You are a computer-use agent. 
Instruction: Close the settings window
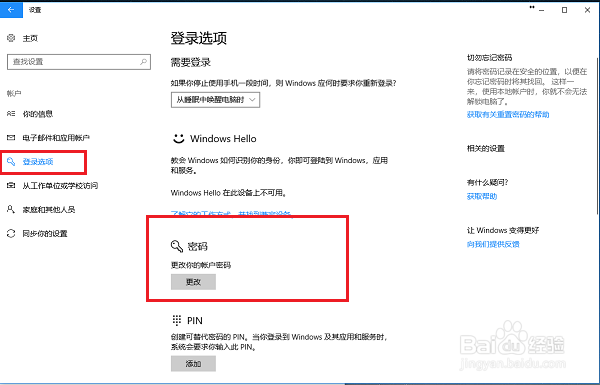coord(587,10)
